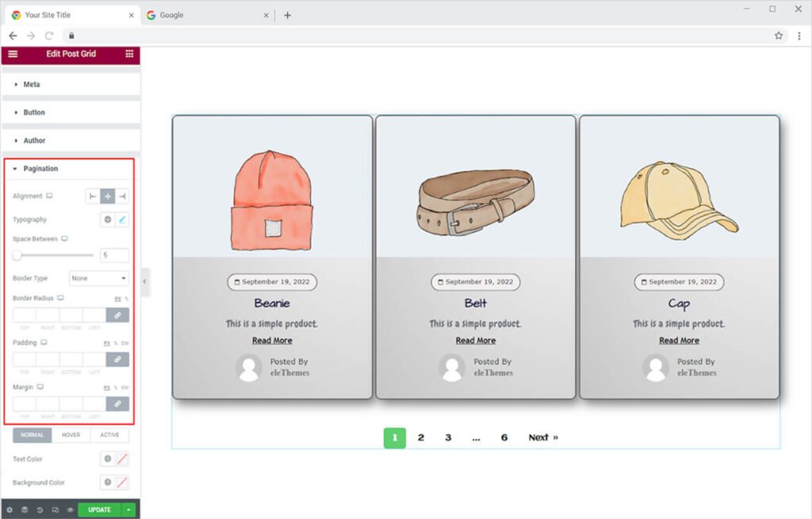The height and width of the screenshot is (519, 812).
Task: Click the Space Between value field
Action: click(x=114, y=255)
